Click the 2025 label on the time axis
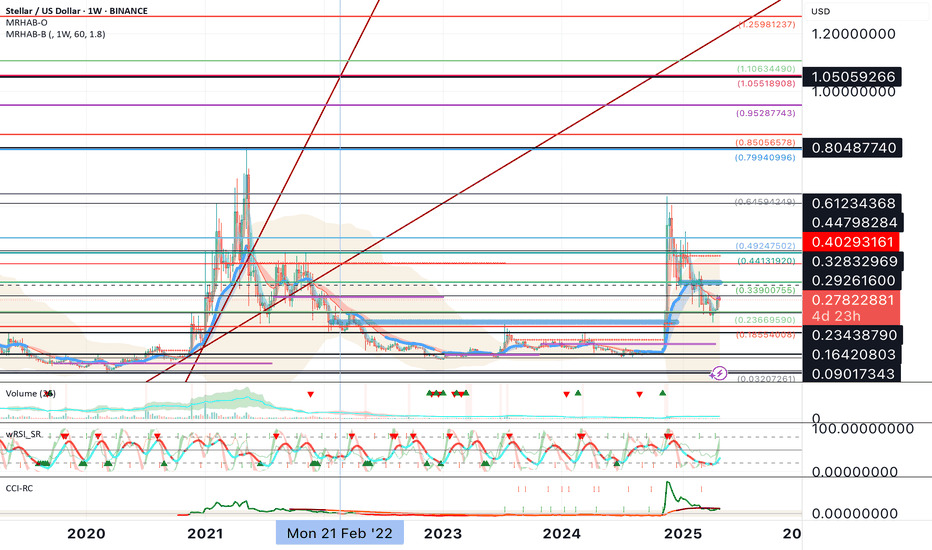The width and height of the screenshot is (932, 550). tap(681, 533)
